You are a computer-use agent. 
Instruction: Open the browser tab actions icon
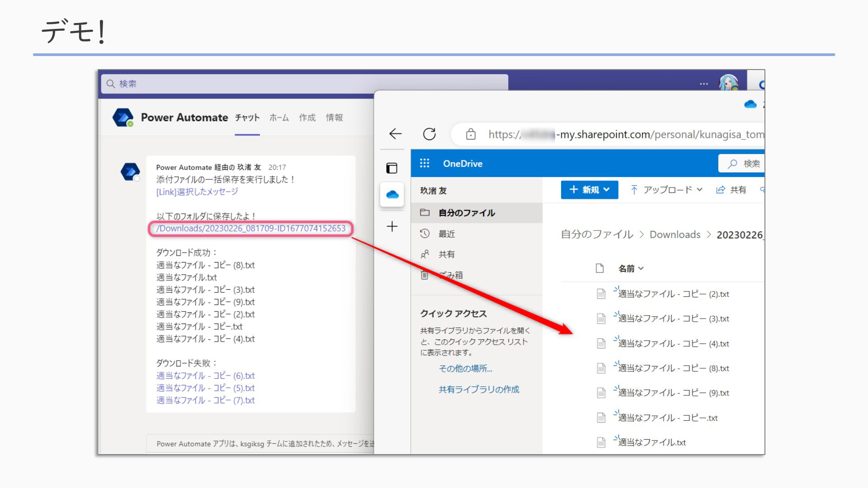pyautogui.click(x=392, y=168)
